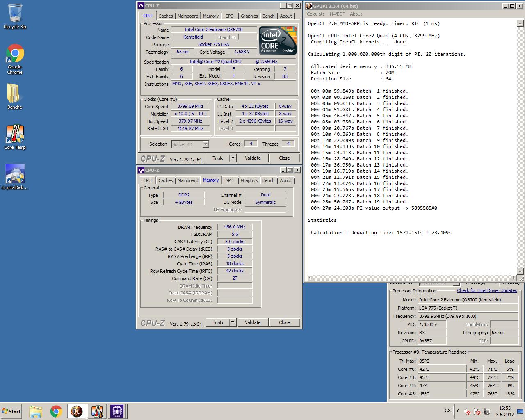Open Graphics tab in lower CPU-Z

[x=249, y=180]
